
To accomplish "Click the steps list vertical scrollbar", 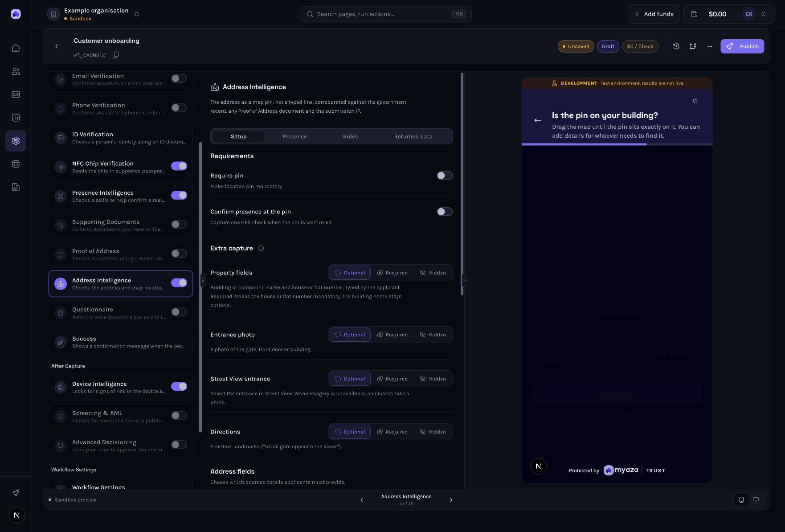I will [x=200, y=287].
